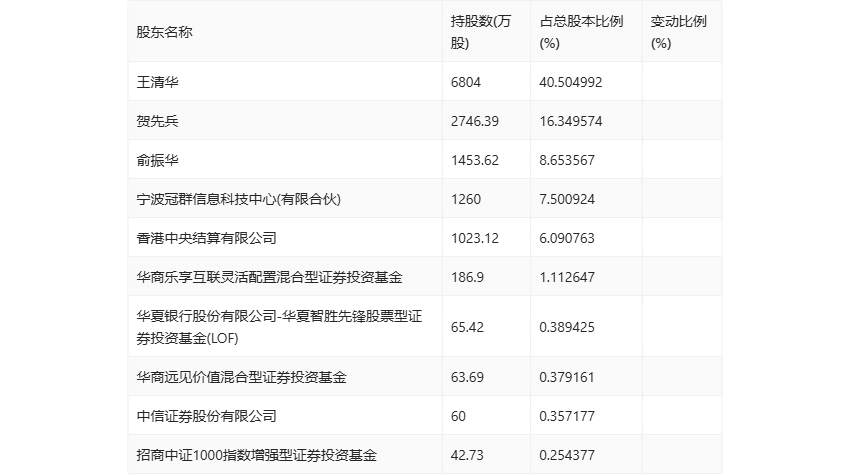Screen dimensions: 850x474
Task: Select shareholder name 王清华
Action: coord(157,82)
